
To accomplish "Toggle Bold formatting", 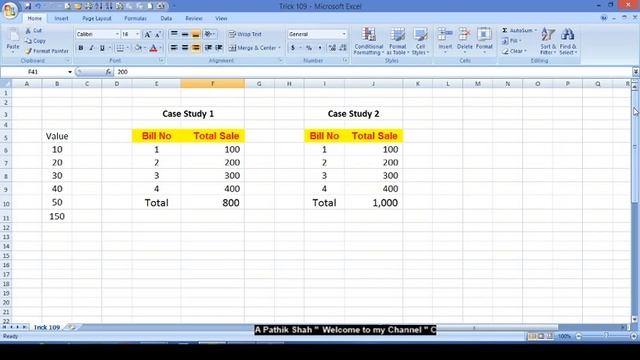I will point(81,48).
